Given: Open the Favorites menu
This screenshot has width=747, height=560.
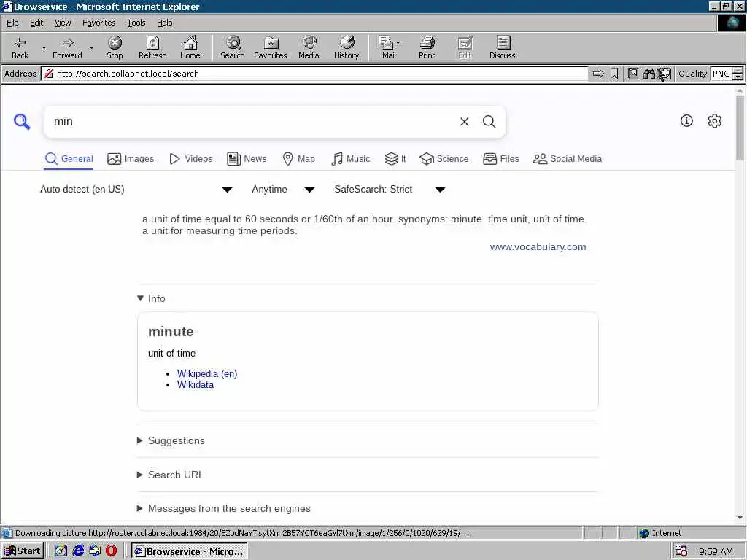Looking at the screenshot, I should click(98, 23).
